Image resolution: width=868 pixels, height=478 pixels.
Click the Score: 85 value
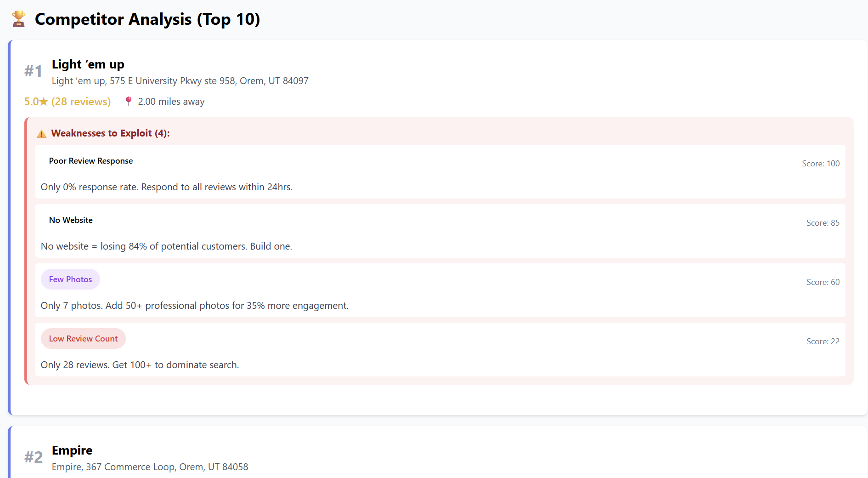click(823, 223)
